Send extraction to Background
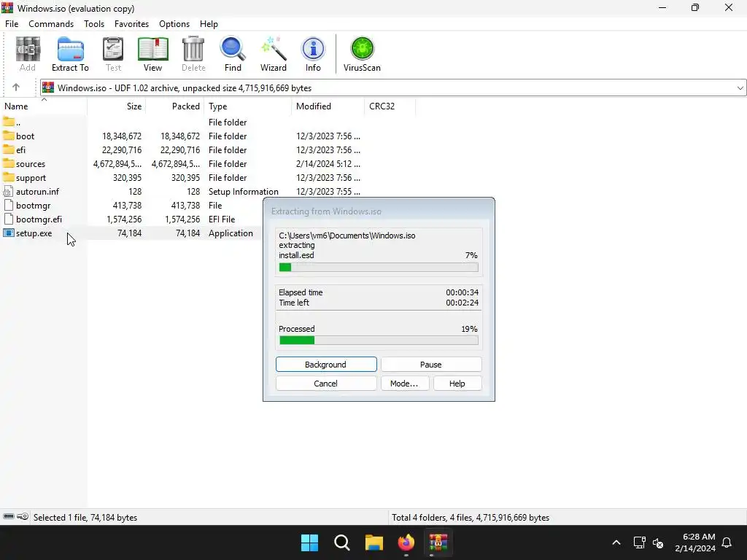The image size is (747, 560). tap(326, 365)
